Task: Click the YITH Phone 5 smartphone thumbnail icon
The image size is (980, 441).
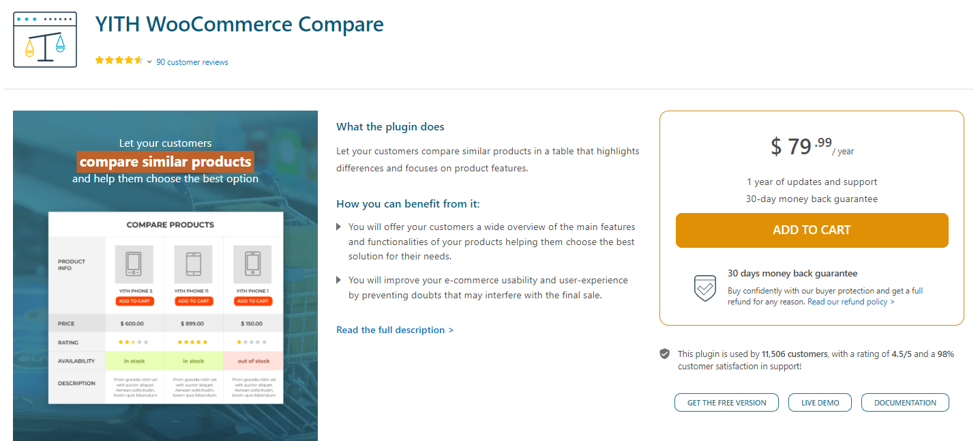Action: click(134, 264)
